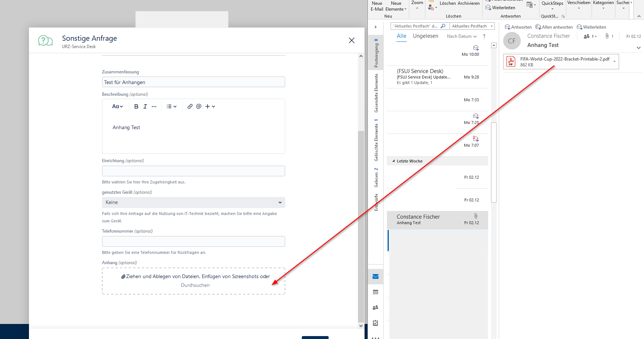Open the bullet list dropdown
644x339 pixels.
pyautogui.click(x=171, y=106)
